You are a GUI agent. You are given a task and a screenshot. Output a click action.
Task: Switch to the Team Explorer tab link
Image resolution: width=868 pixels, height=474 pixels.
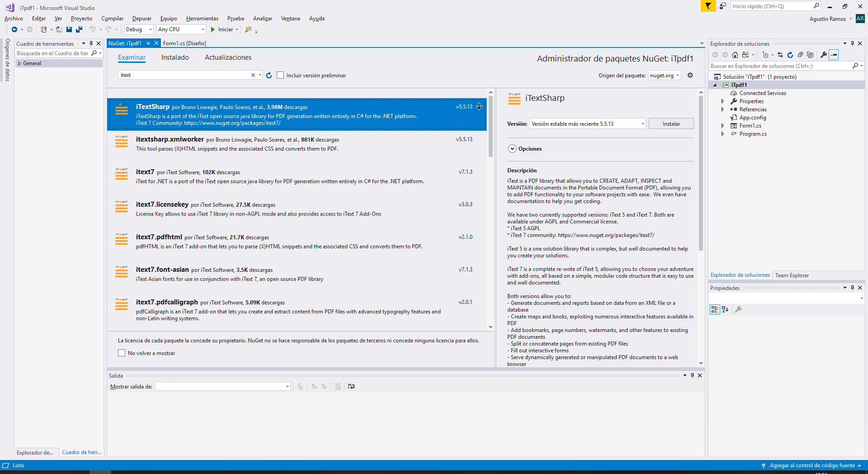pyautogui.click(x=792, y=275)
